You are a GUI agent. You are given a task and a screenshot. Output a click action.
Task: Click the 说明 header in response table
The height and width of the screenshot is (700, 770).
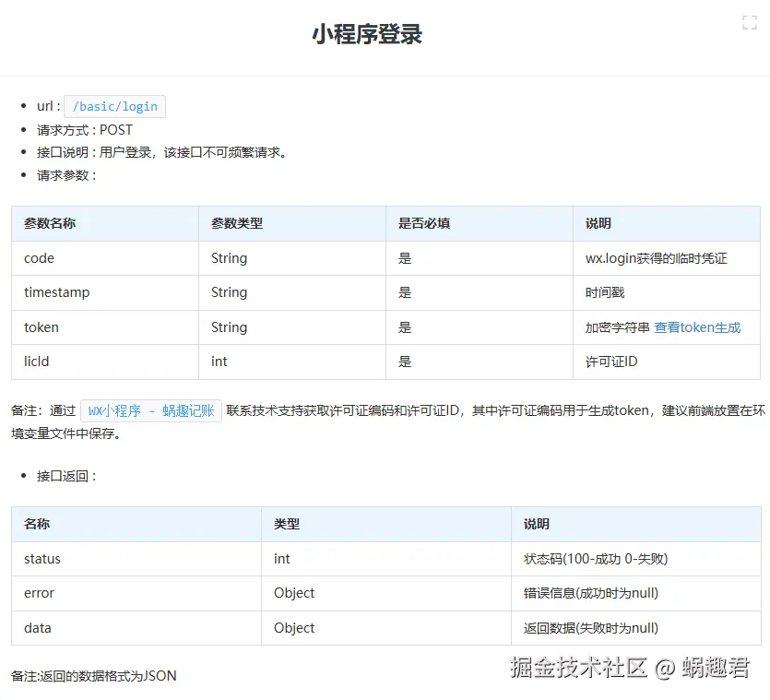pyautogui.click(x=636, y=524)
